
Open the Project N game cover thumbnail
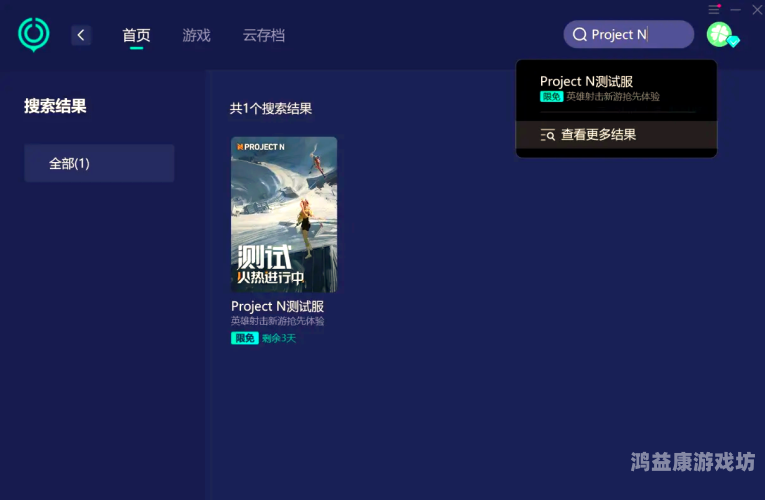point(284,215)
